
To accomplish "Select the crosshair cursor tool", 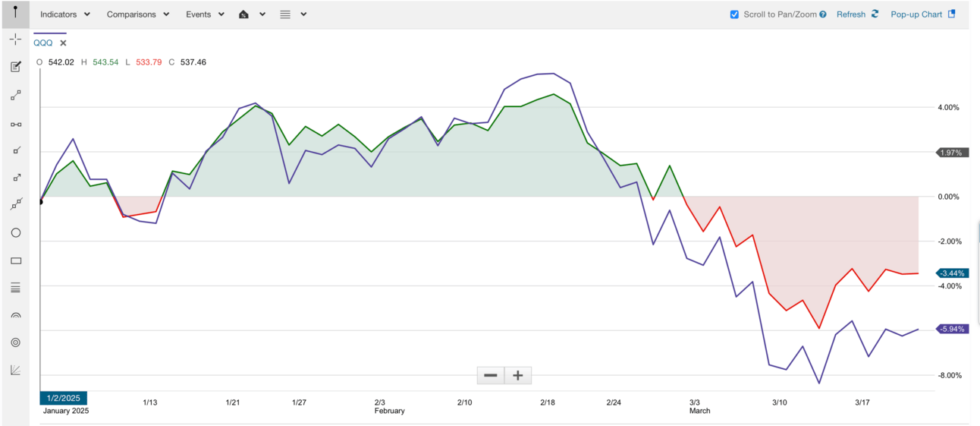I will [15, 39].
